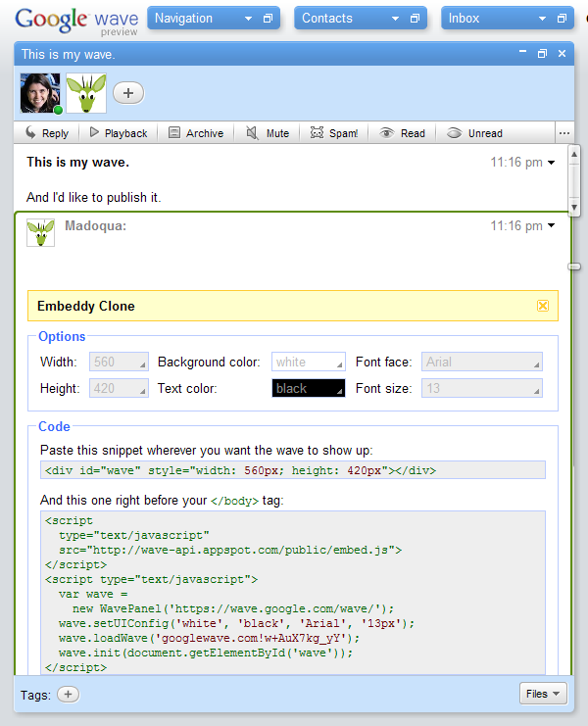Open first blip's 11:16 pm menu arrow
The image size is (588, 726).
coord(552,163)
